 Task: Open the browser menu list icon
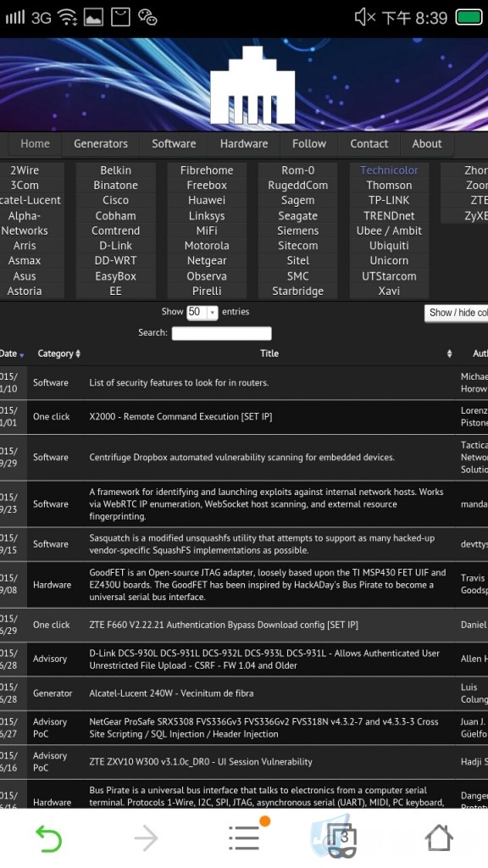[x=244, y=837]
